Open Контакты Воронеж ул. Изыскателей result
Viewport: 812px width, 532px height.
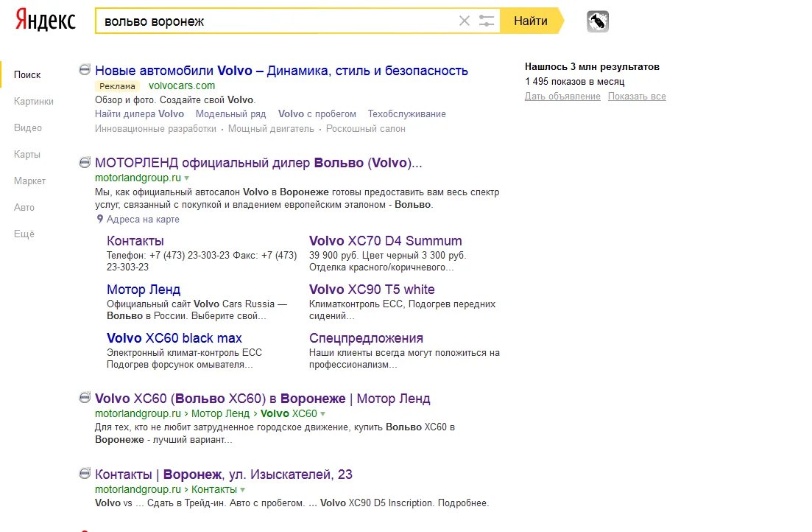tap(224, 475)
